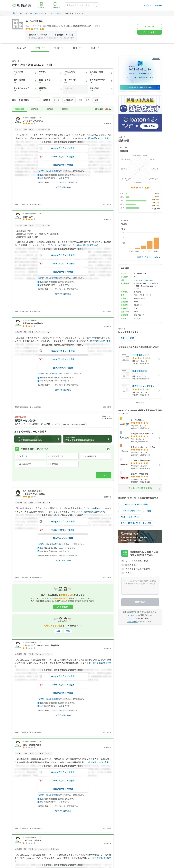The width and height of the screenshot is (174, 868).
Task: Click the フォロー button
Action: (x=149, y=26)
